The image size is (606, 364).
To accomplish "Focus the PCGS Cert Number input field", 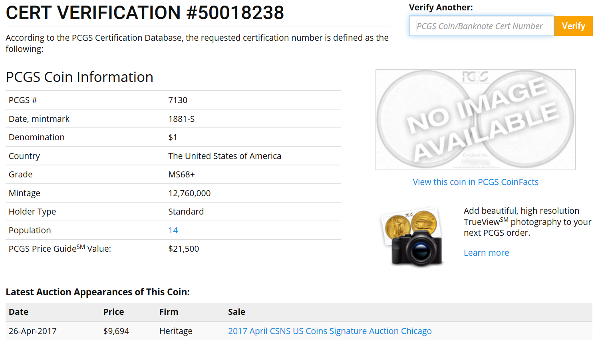I will (481, 26).
